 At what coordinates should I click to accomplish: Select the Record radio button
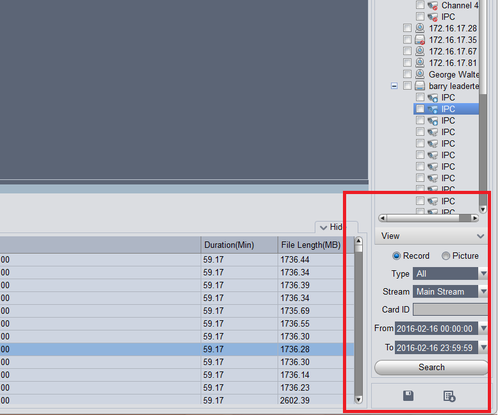point(396,256)
